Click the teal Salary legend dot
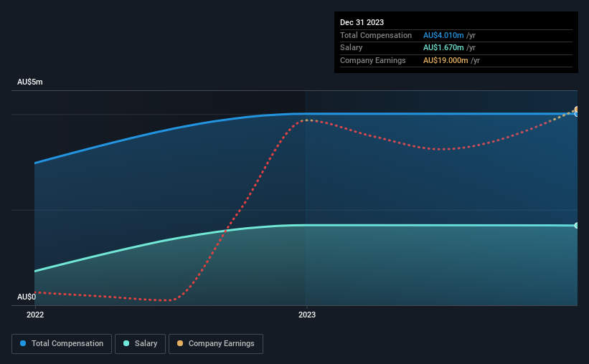Screen dimensions: 589x364 tap(126, 343)
